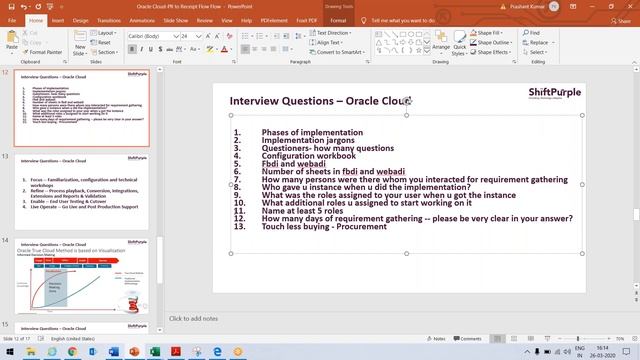Click the Arrange objects icon
Screen dimensions: 640x360
pos(441,42)
